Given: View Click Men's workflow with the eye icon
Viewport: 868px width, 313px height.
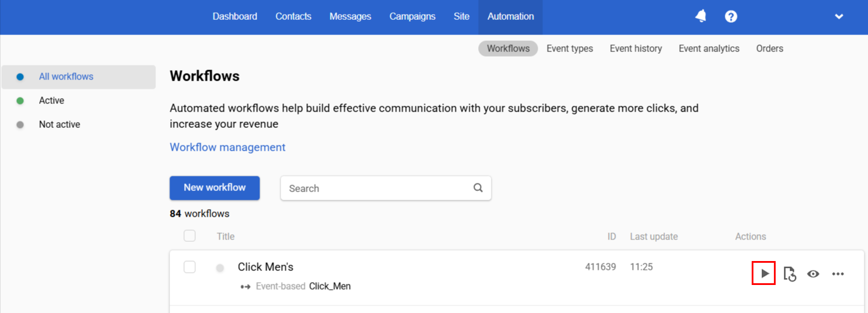Looking at the screenshot, I should 813,273.
